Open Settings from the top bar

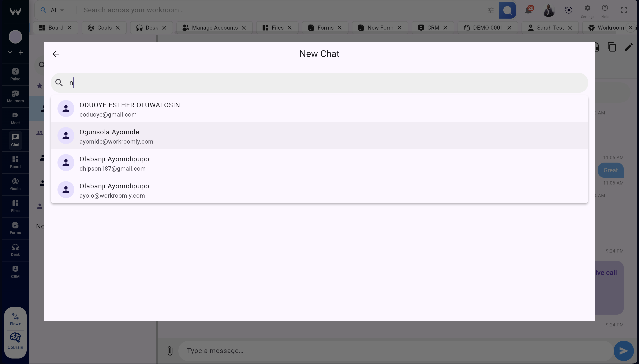coord(587,10)
